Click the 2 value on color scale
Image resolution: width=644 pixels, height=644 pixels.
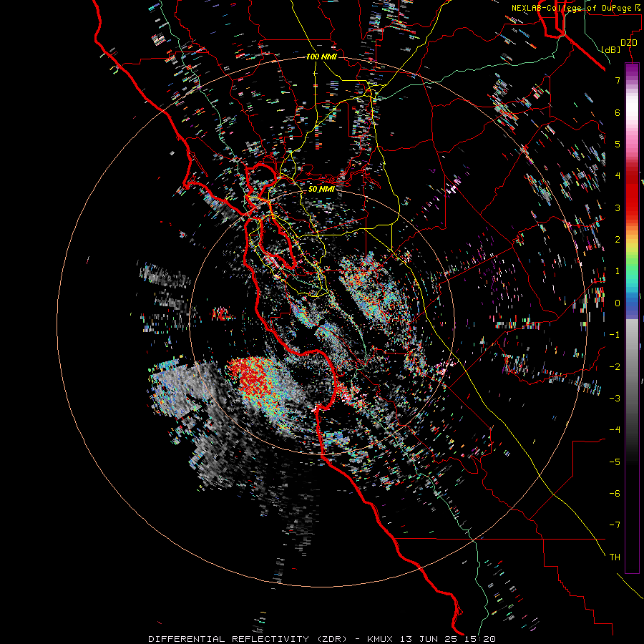[x=618, y=240]
